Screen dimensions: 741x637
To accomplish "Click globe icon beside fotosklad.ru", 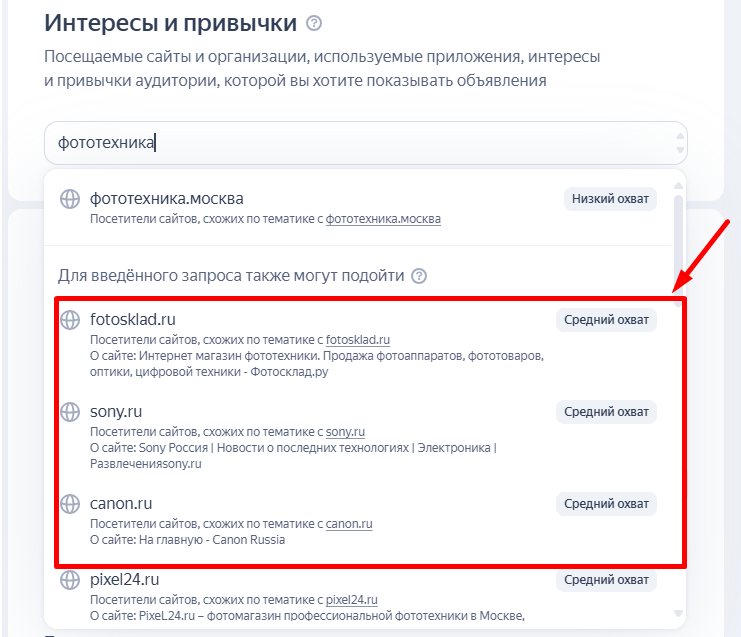I will 70,320.
